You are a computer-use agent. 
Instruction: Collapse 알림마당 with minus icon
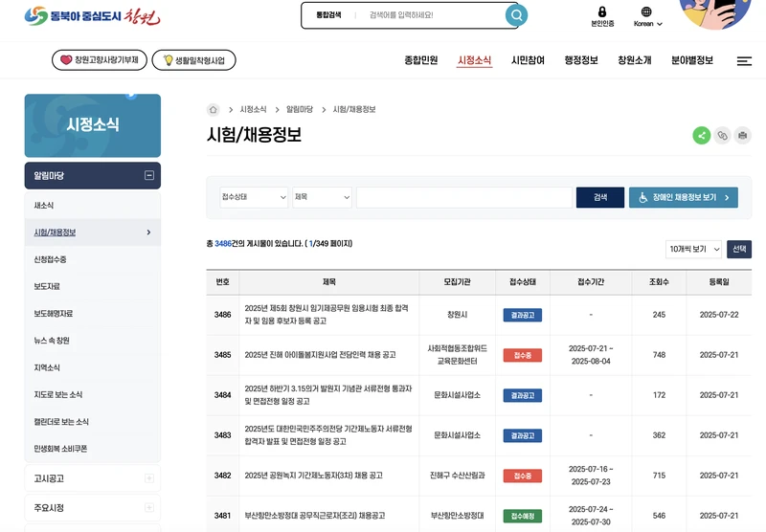[149, 175]
